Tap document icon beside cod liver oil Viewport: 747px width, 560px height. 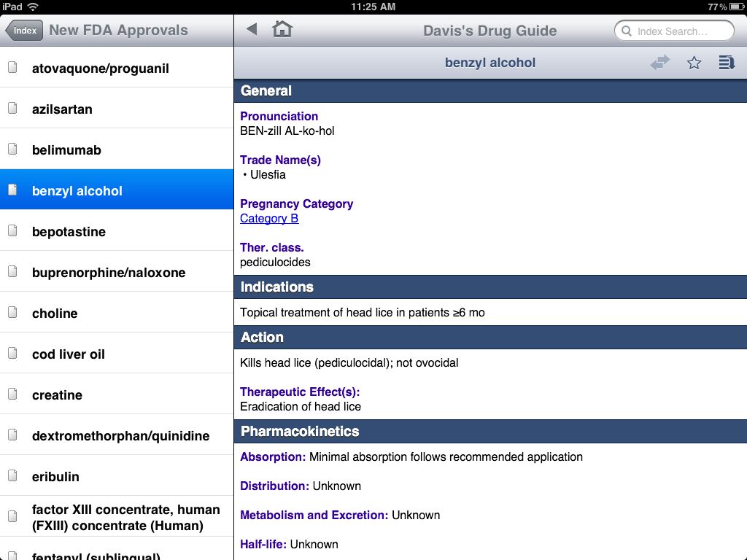pos(13,354)
